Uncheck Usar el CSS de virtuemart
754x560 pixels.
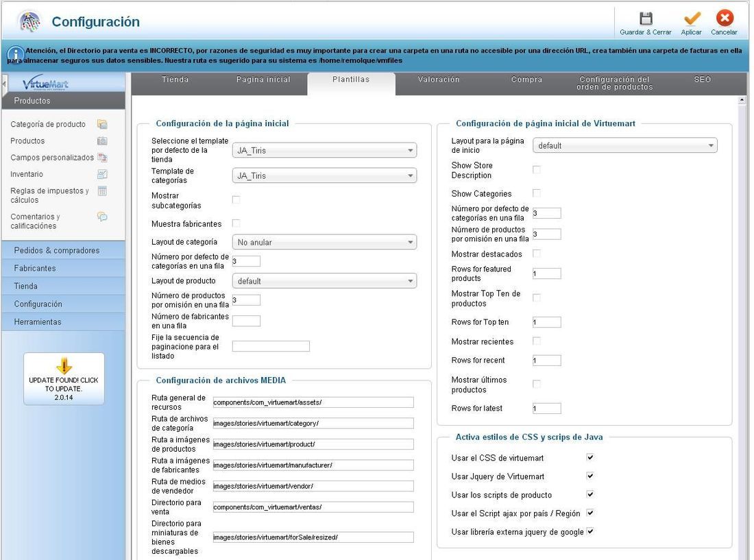[x=590, y=457]
